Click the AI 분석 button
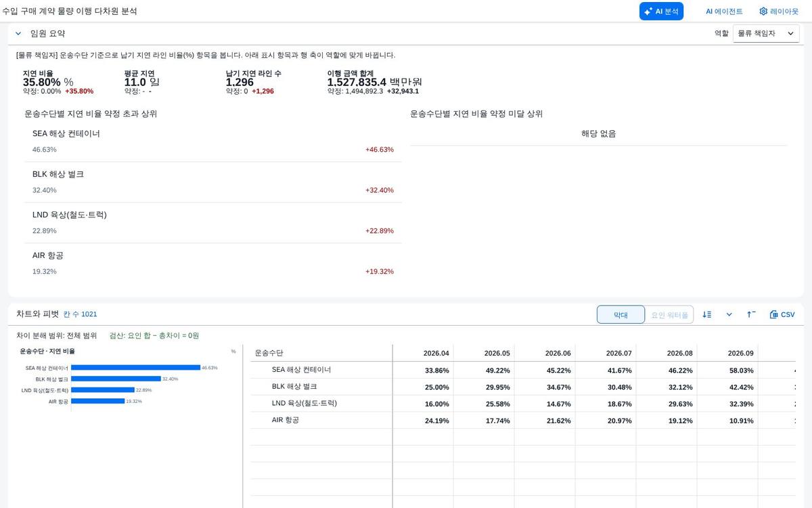Screen dimensions: 812x508 click(661, 11)
